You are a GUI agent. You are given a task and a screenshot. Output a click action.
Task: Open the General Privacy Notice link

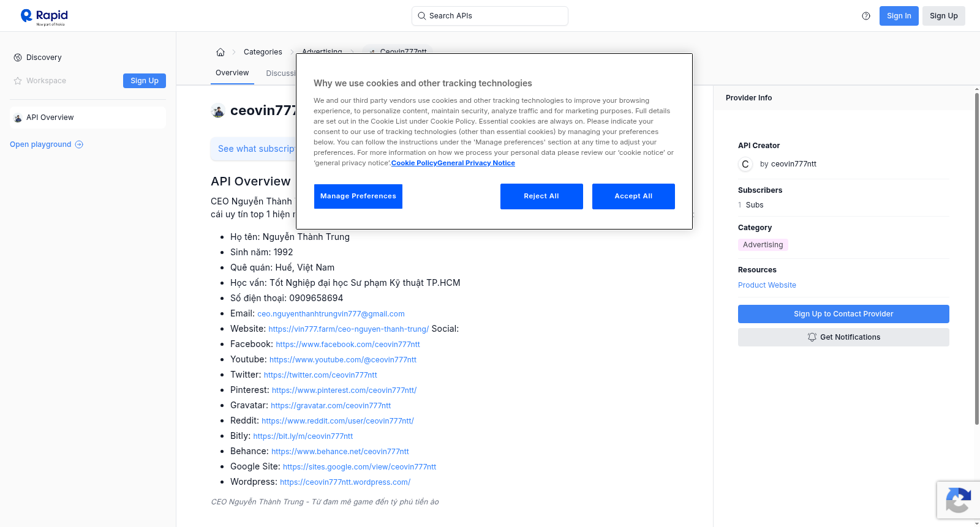tap(476, 163)
